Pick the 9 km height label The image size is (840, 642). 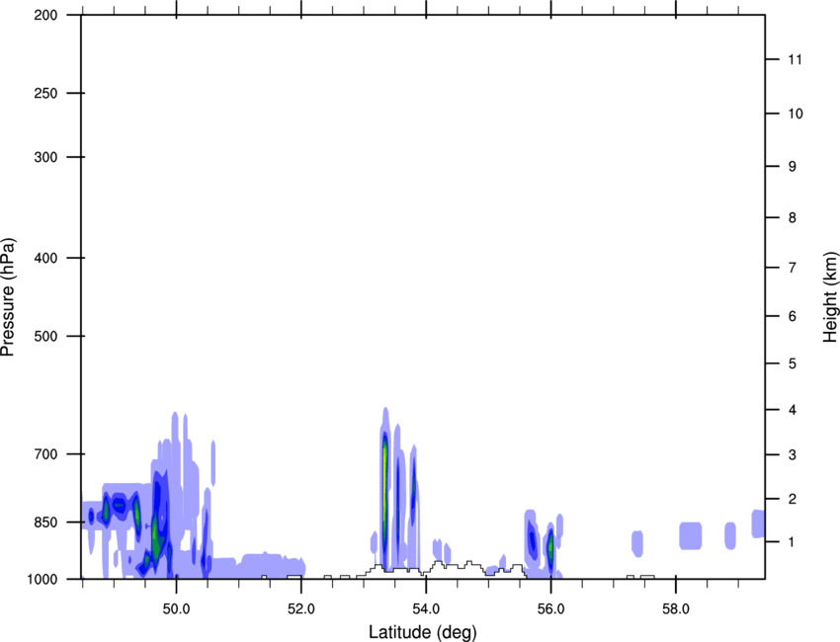(x=793, y=167)
